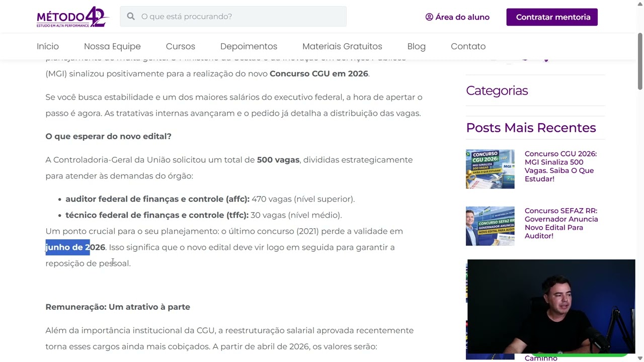Image resolution: width=644 pixels, height=362 pixels.
Task: Open the Materiais Gratuitos menu item
Action: [342, 46]
